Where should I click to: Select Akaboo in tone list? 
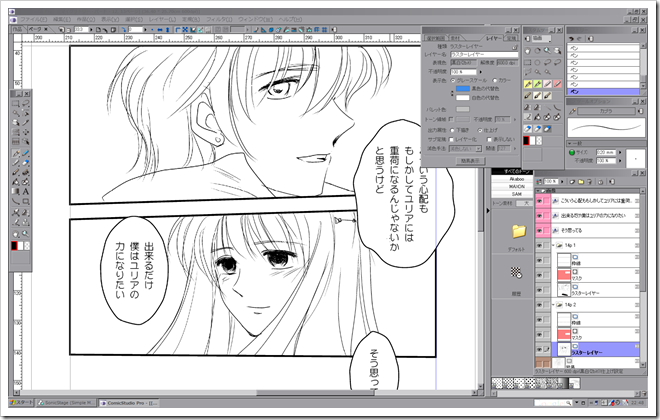tap(516, 179)
